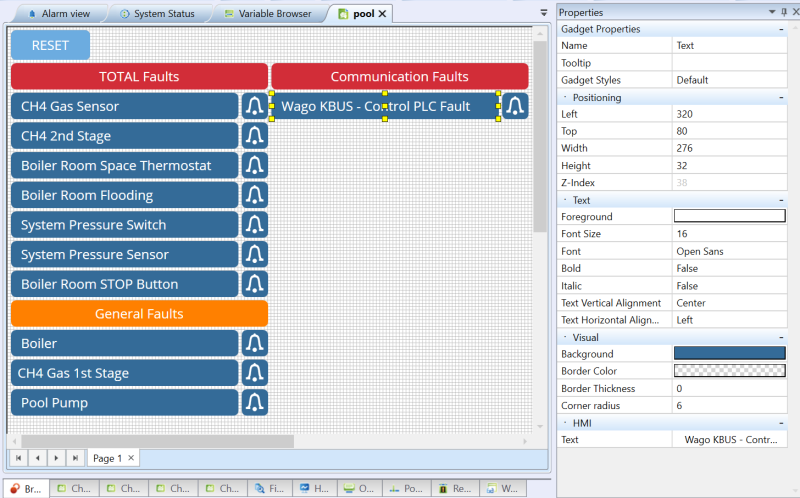Collapse the HMI section
800x498 pixels.
[x=781, y=423]
